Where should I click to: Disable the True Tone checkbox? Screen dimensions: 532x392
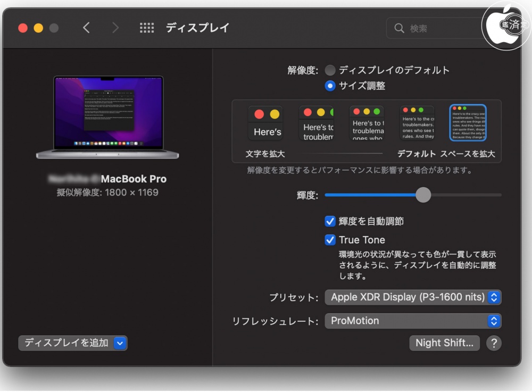[x=330, y=240]
